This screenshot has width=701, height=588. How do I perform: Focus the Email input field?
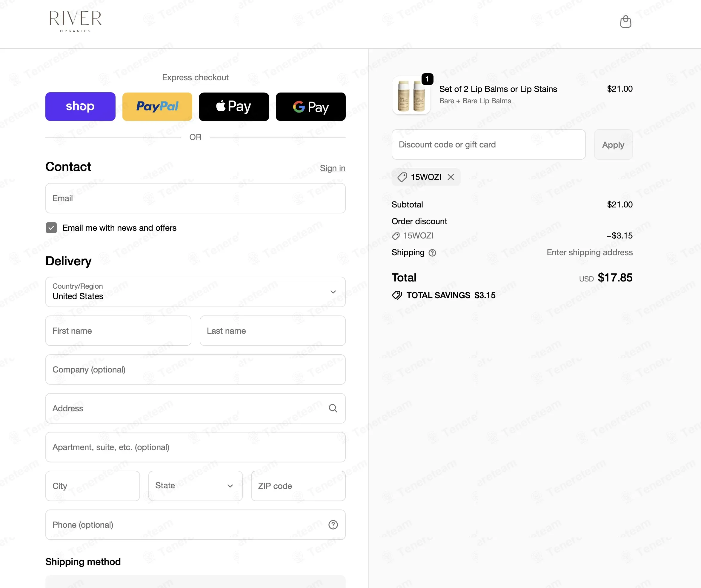(195, 198)
